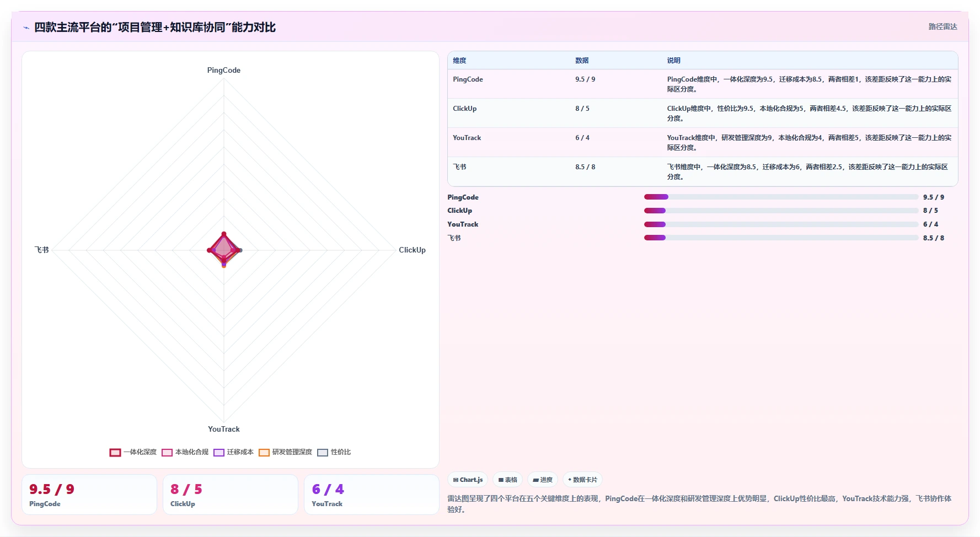Click the title icon beside 四款主流平台 heading
980x537 pixels.
click(26, 28)
